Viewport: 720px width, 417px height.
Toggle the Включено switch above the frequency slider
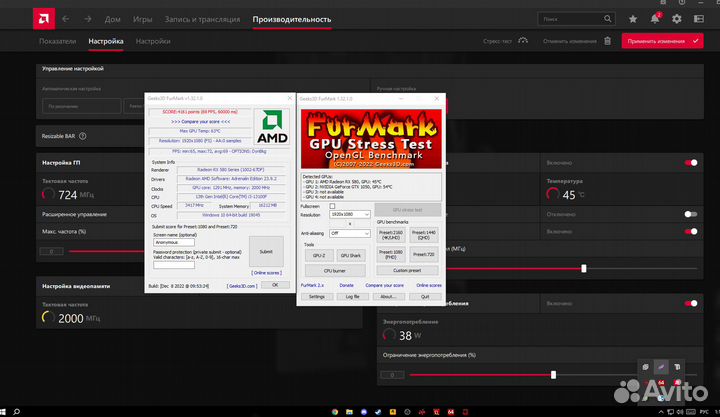pyautogui.click(x=691, y=231)
